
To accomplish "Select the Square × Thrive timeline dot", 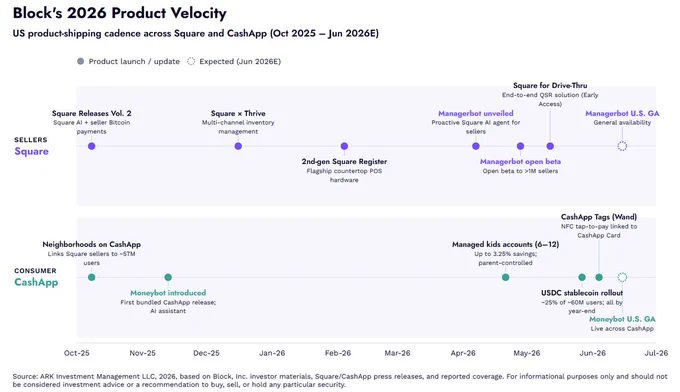I will 238,146.
